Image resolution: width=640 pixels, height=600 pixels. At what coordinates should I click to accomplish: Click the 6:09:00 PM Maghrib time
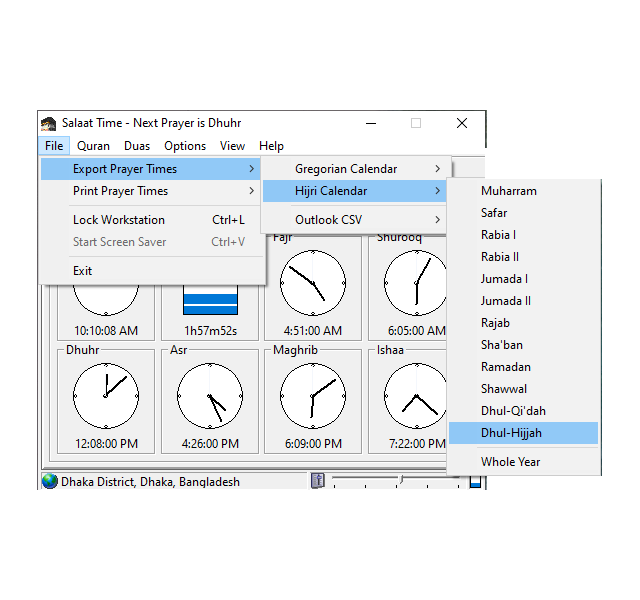[313, 444]
